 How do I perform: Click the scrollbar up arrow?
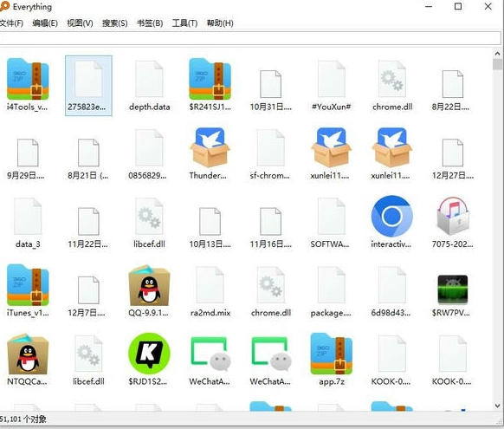click(x=497, y=54)
